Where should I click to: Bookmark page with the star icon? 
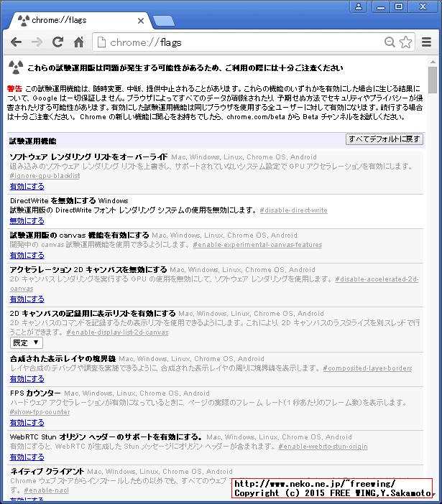405,42
